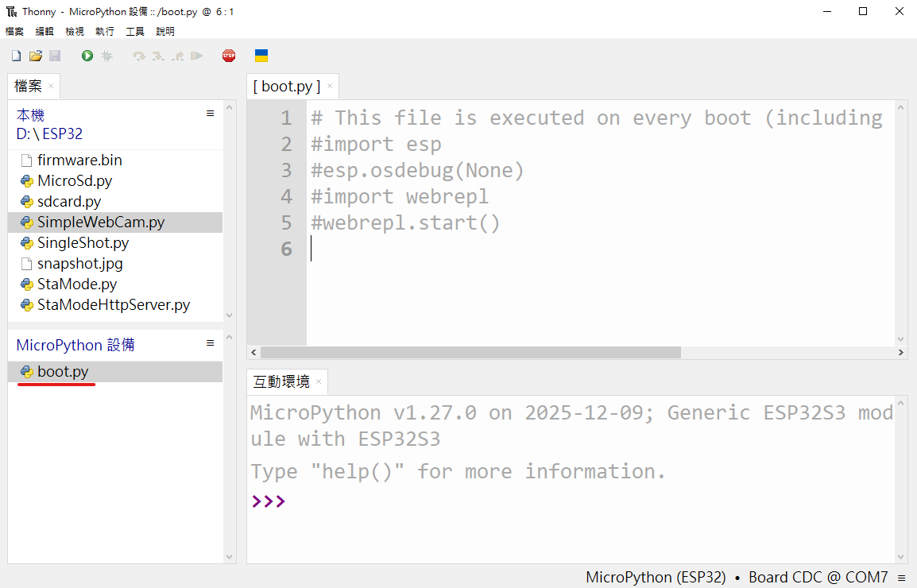Click the debug bug icon
917x588 pixels.
click(x=106, y=56)
